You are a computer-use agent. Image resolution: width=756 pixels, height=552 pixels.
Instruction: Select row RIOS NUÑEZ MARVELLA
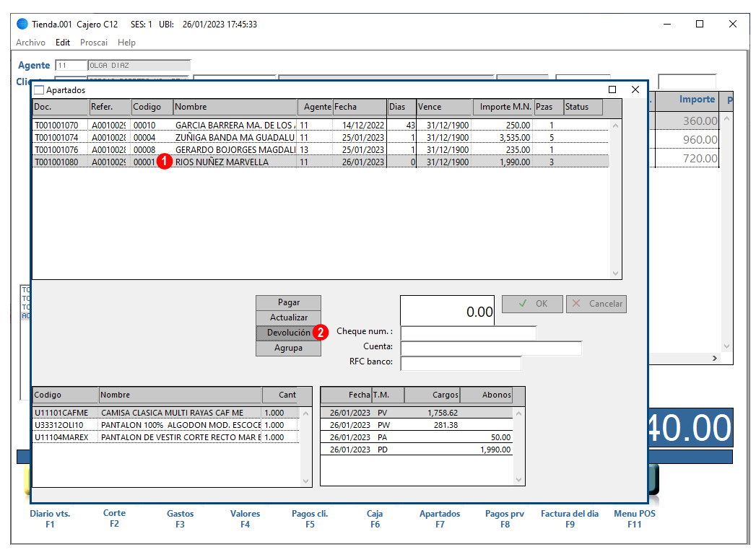coord(321,162)
